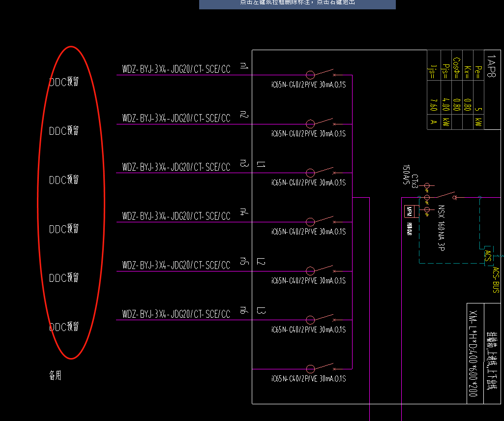504x421 pixels.
Task: Pick the iC65N breaker text on circuit n5
Action: tap(309, 281)
